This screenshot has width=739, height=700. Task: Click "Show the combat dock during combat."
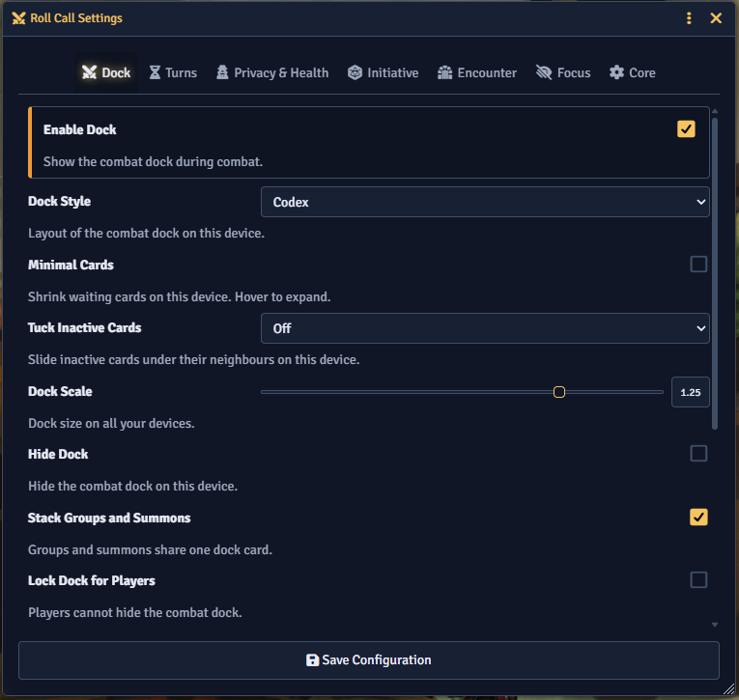click(153, 161)
